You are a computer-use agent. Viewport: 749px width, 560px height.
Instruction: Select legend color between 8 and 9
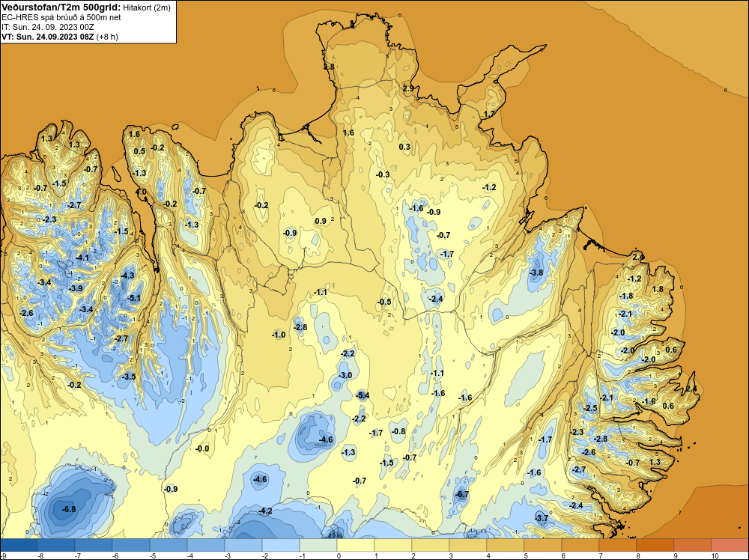pyautogui.click(x=655, y=545)
